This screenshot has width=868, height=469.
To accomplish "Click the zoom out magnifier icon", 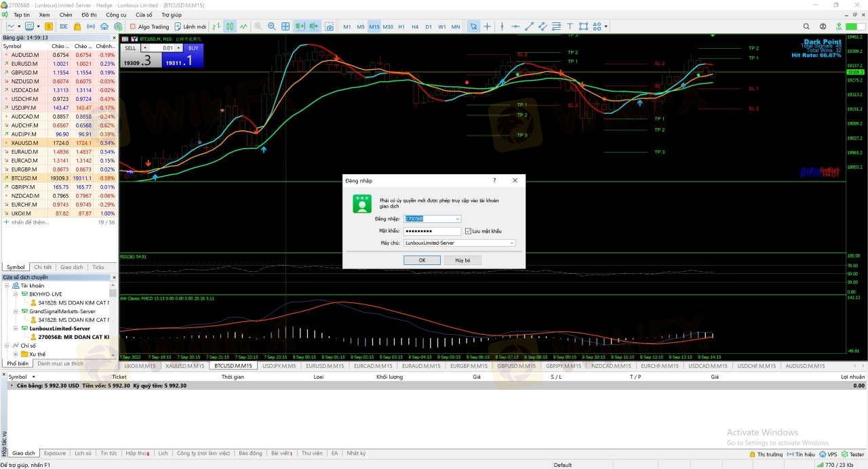I will [x=271, y=26].
